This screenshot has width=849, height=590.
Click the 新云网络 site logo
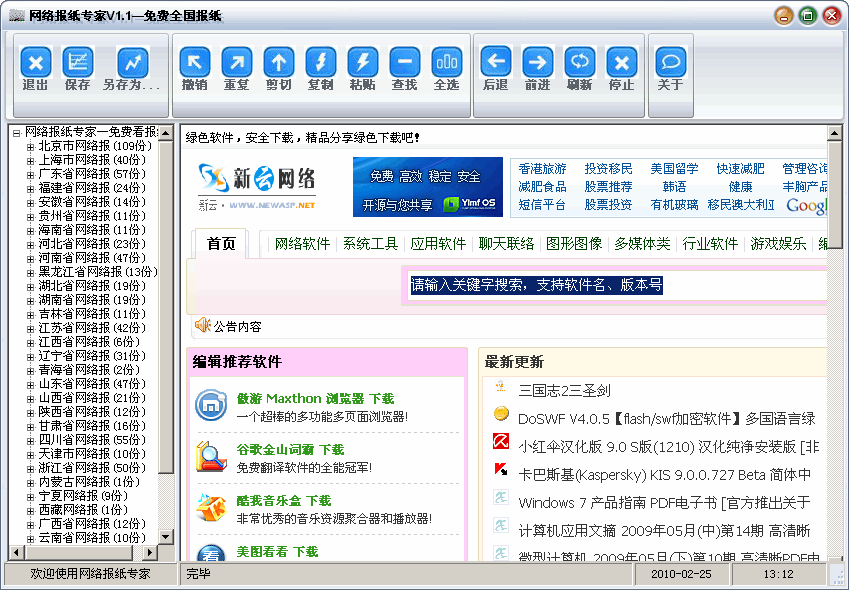(x=257, y=187)
